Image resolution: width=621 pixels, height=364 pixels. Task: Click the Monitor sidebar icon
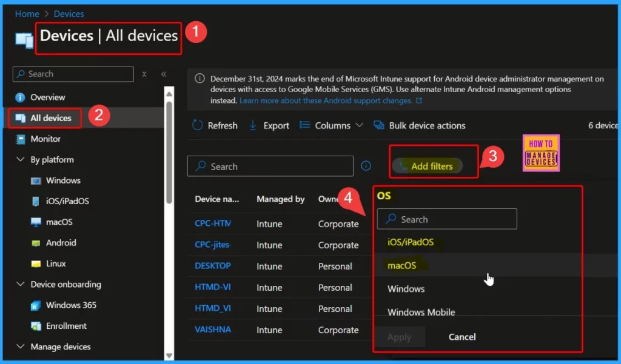click(x=20, y=139)
